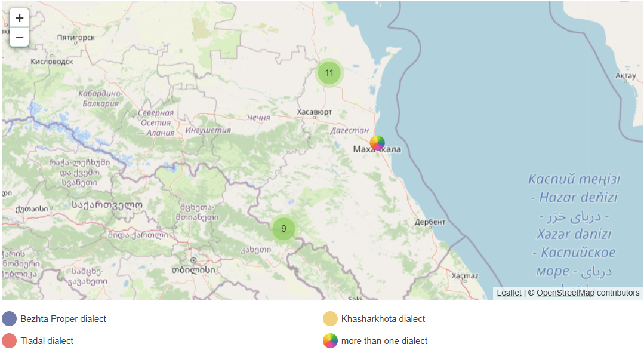Select the 'Khasharkhota dialect' legend label
The width and height of the screenshot is (644, 353).
click(383, 319)
